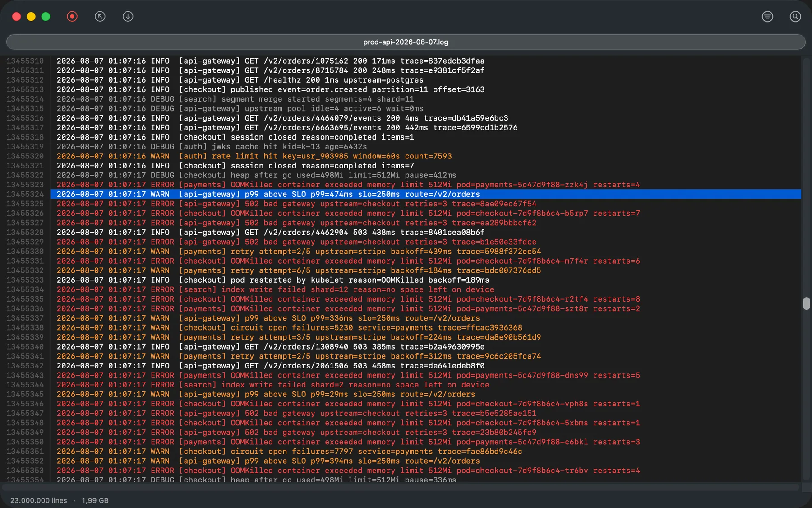Click the vertical scrollbar thumb
This screenshot has width=812, height=508.
807,303
